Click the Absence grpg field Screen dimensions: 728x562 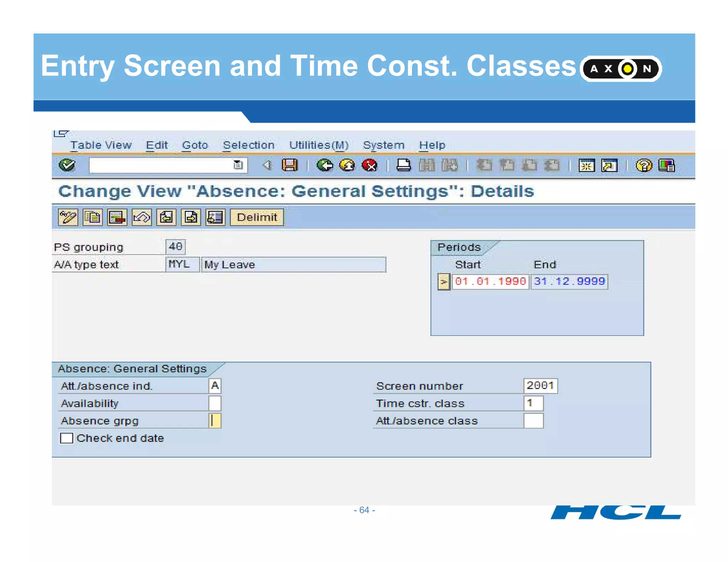click(215, 421)
